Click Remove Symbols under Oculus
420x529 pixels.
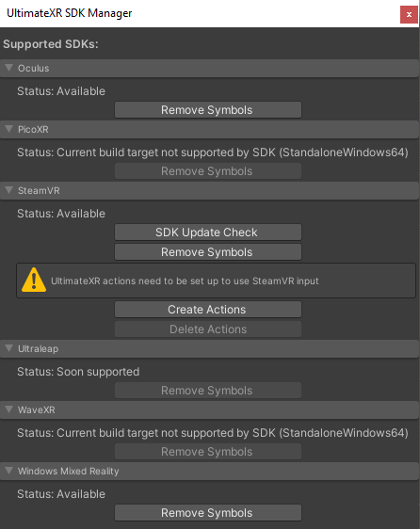[208, 110]
